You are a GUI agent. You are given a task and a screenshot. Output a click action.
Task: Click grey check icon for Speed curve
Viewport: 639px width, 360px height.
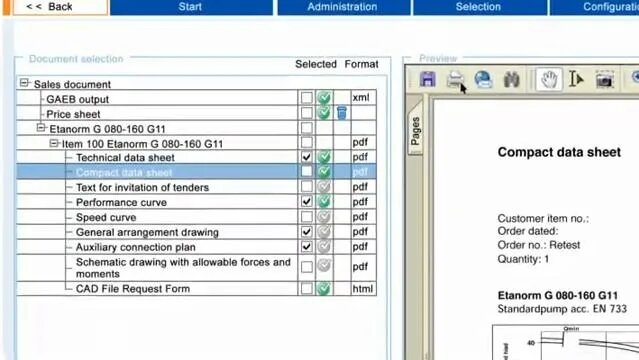pyautogui.click(x=324, y=216)
